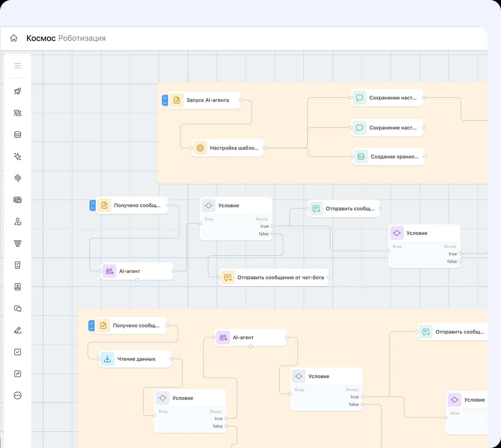Click the home icon in header

[14, 38]
